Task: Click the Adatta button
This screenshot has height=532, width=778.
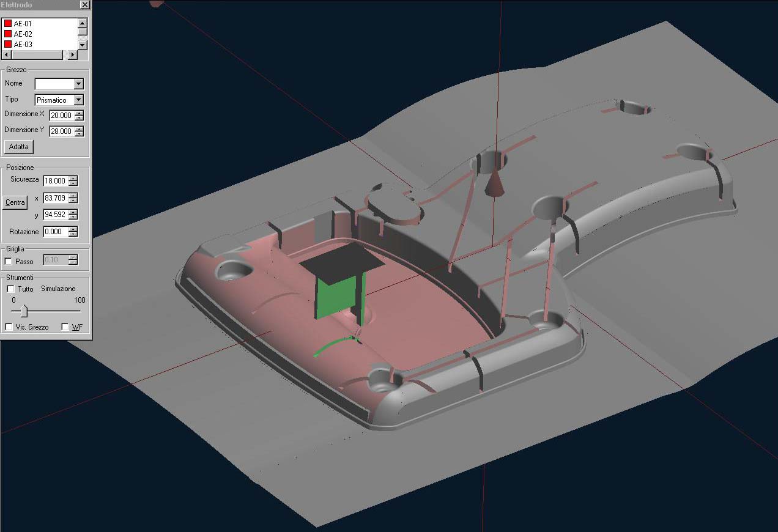Action: pyautogui.click(x=18, y=147)
